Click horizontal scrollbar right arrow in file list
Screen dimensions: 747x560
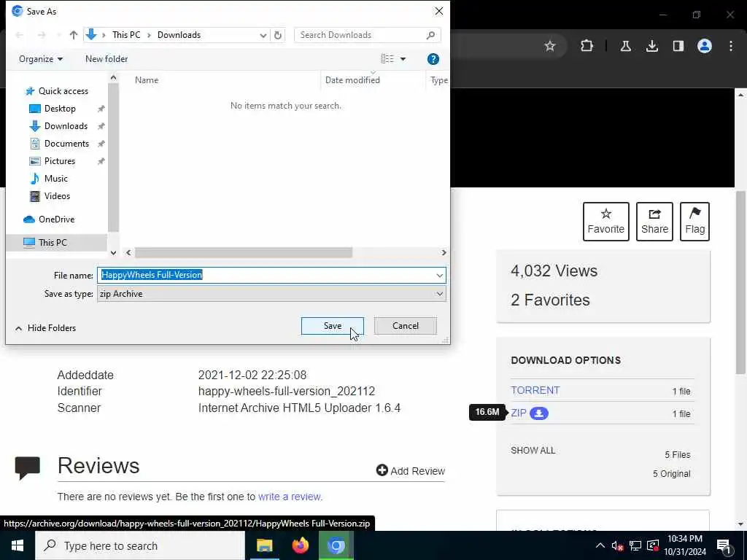click(444, 252)
